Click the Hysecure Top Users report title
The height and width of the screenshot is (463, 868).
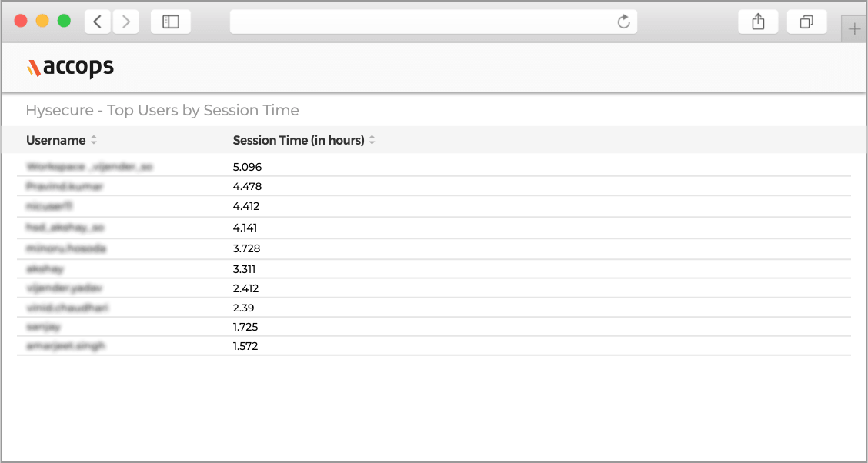(x=162, y=110)
